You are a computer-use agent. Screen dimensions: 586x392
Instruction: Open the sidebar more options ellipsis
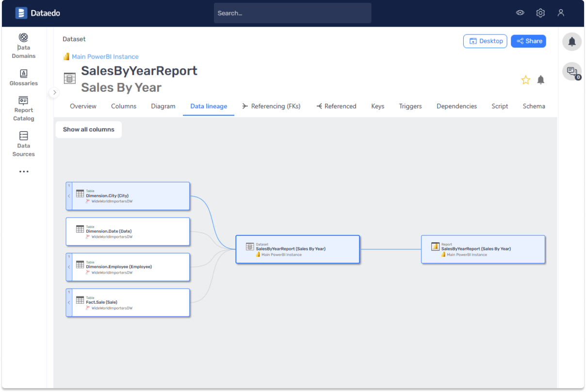click(x=24, y=171)
